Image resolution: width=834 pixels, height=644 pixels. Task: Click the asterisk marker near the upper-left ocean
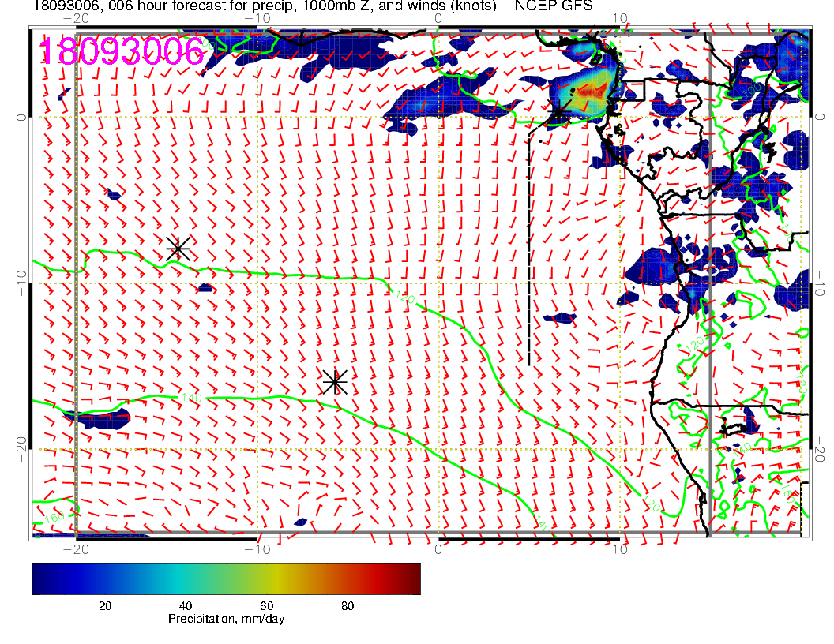[x=178, y=248]
